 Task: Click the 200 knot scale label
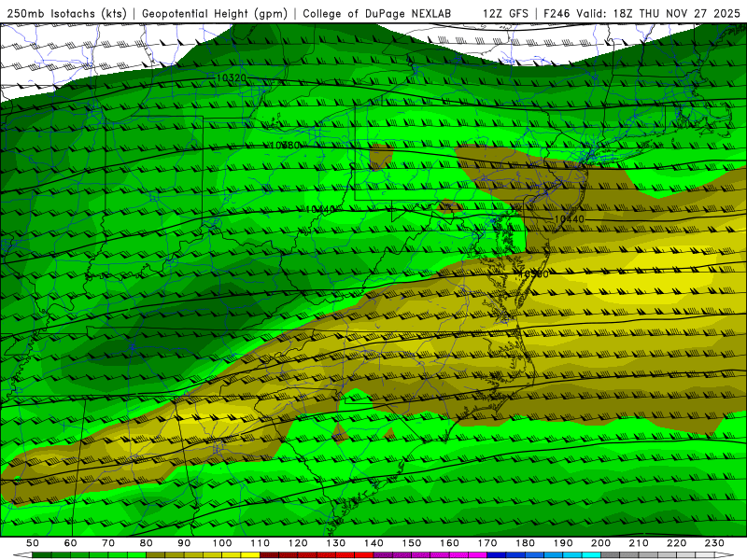point(600,543)
